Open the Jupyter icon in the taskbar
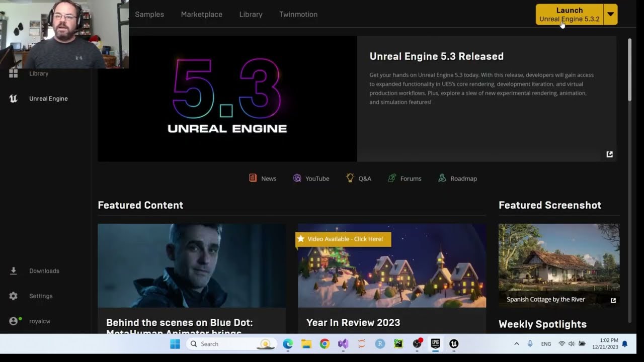The image size is (644, 362). (362, 344)
